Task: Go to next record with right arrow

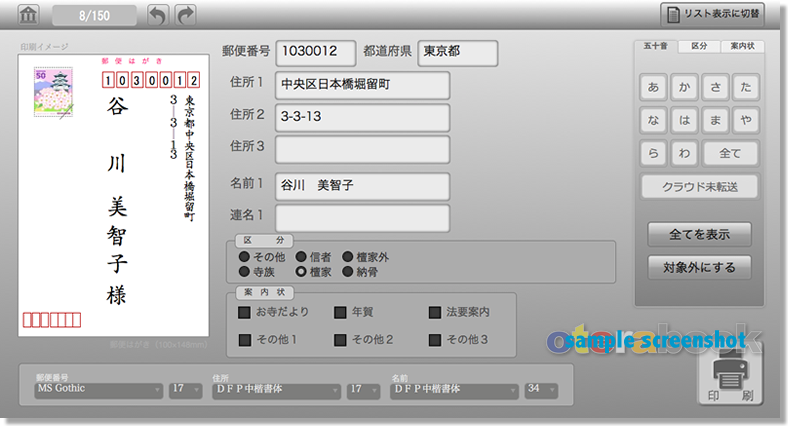Action: click(x=185, y=15)
